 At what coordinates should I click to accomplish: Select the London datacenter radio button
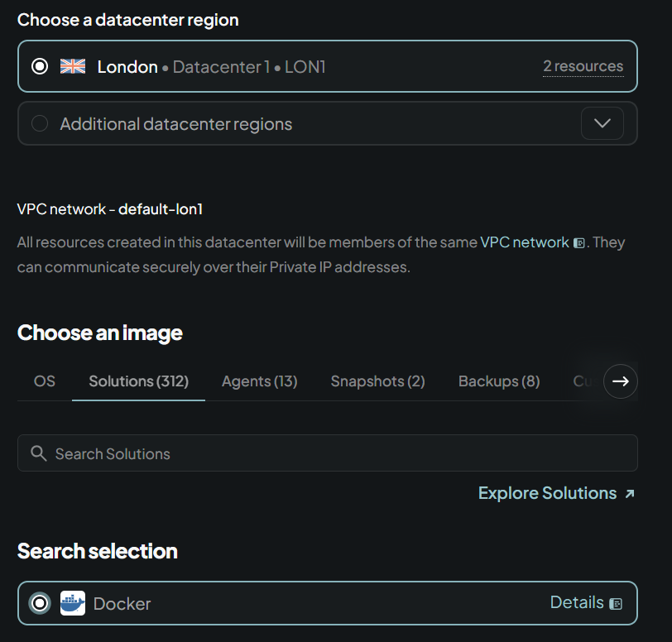pos(40,66)
